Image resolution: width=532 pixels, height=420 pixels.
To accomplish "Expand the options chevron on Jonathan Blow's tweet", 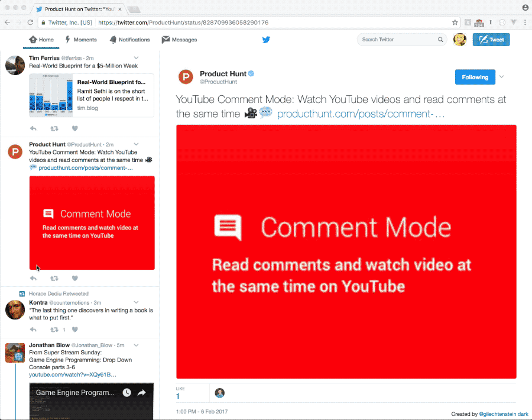I will (x=136, y=345).
